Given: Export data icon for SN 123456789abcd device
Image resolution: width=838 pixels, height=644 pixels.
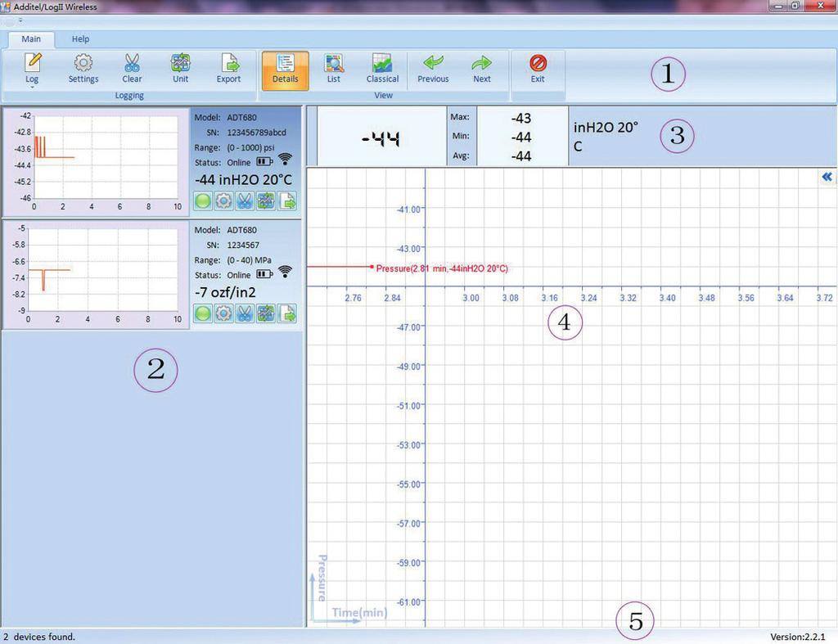Looking at the screenshot, I should coord(287,201).
